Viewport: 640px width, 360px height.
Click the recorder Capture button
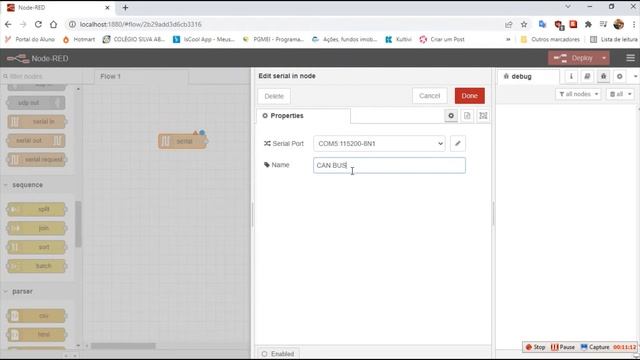595,347
